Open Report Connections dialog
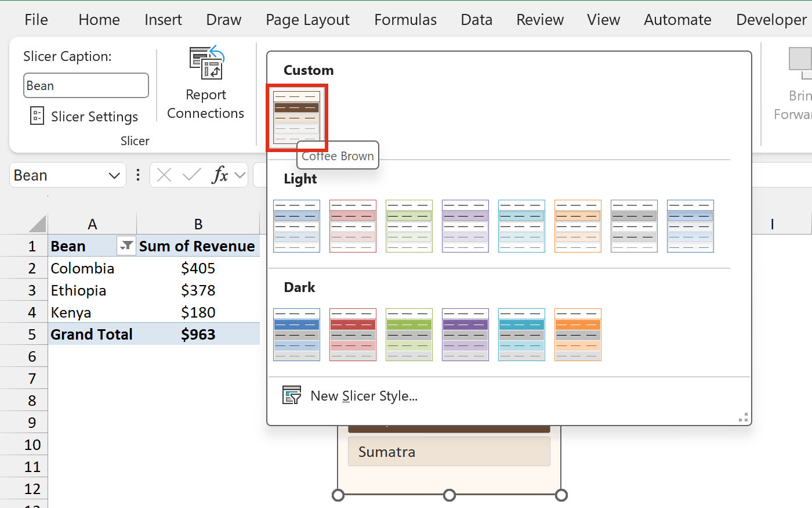The height and width of the screenshot is (508, 812). (x=206, y=83)
